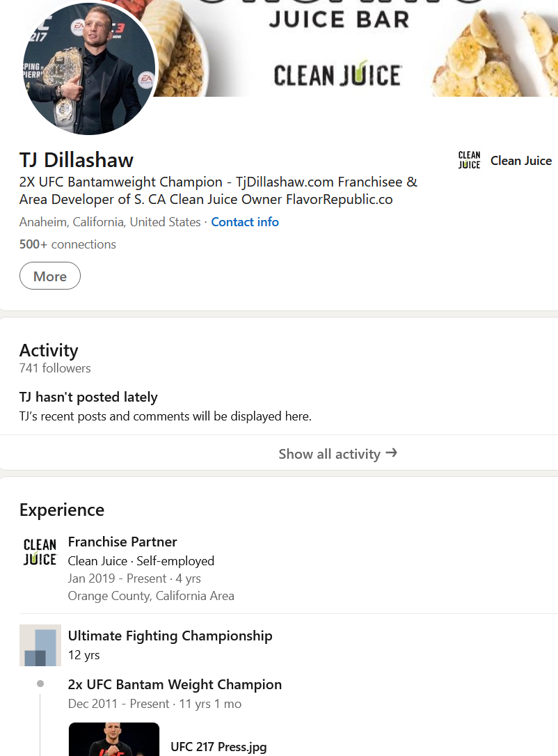Click the 'TJ hasn't posted lately' message
Image resolution: width=558 pixels, height=756 pixels.
click(x=88, y=397)
